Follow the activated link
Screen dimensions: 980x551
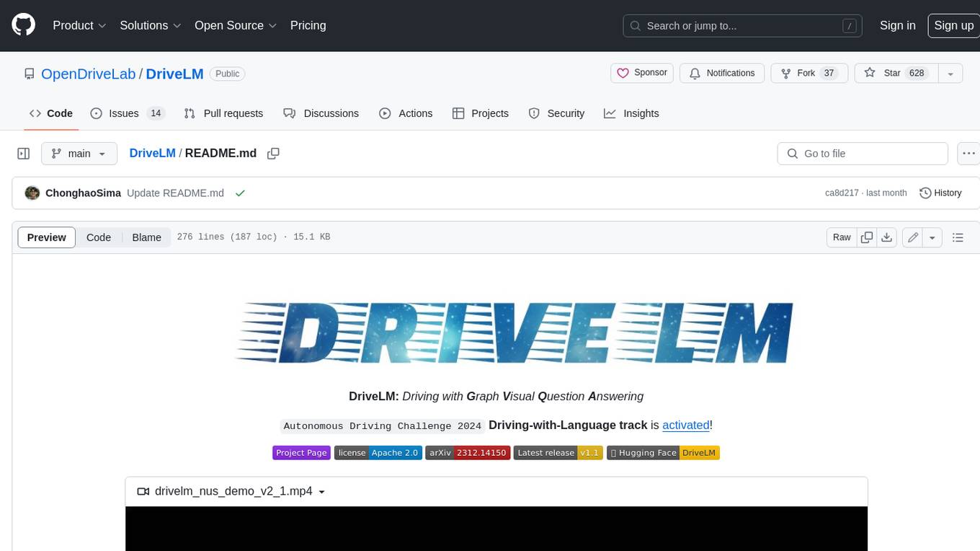click(x=686, y=425)
